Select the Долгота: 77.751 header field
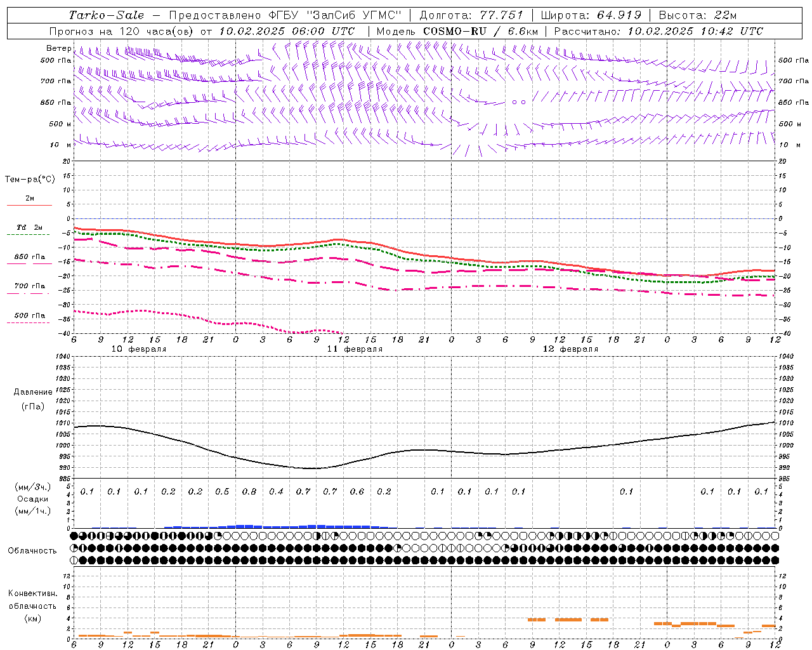 471,15
